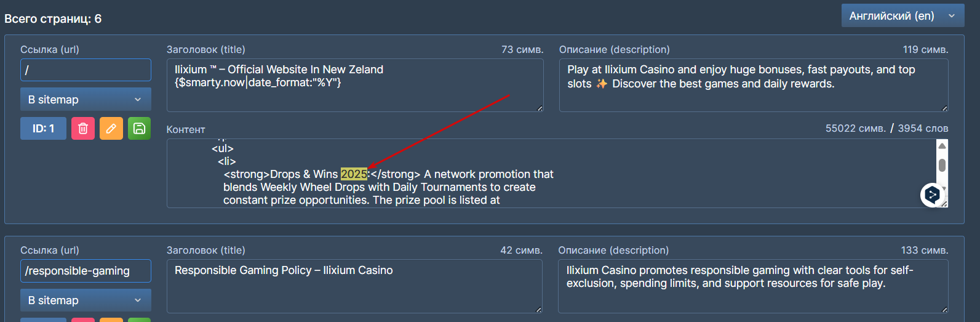Focus the /responsible-gaming URL field

[x=86, y=271]
